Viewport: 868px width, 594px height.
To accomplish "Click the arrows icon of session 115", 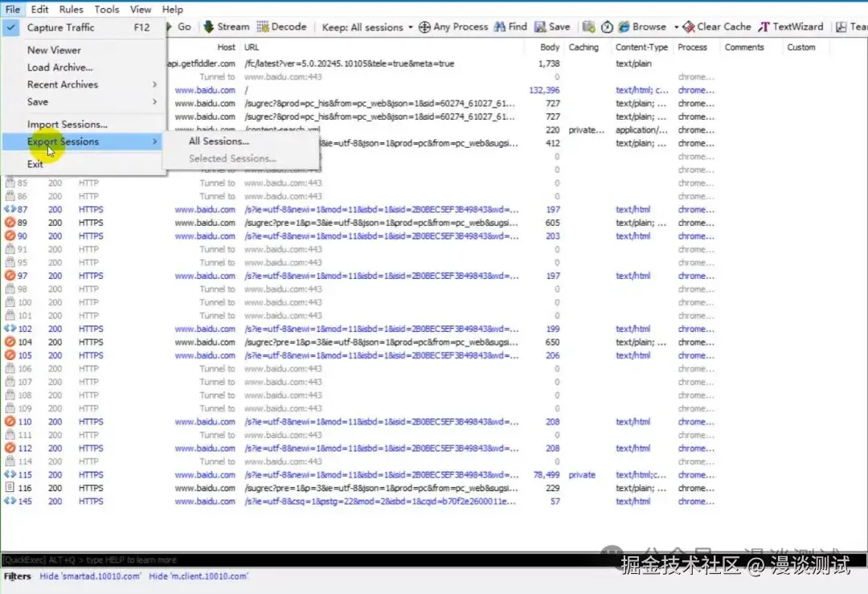I will click(x=10, y=474).
